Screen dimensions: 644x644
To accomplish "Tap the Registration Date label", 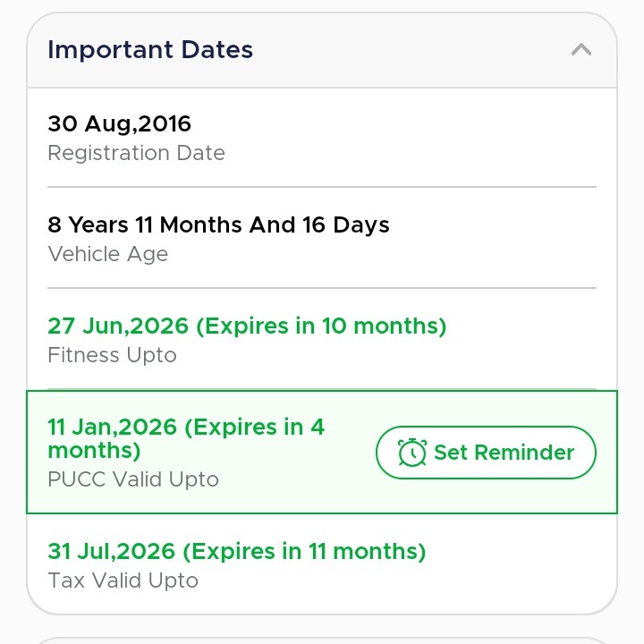I will click(136, 153).
